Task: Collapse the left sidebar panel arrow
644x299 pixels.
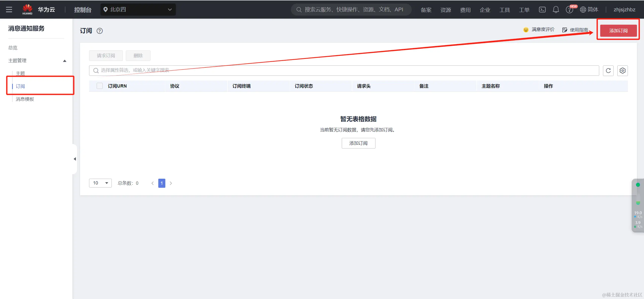Action: [75, 159]
